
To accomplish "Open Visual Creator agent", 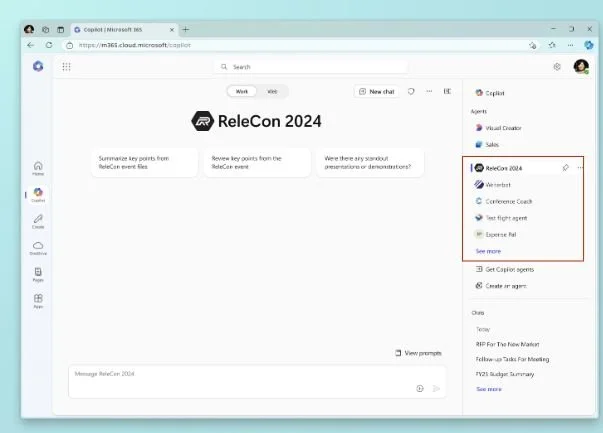I will coord(498,128).
